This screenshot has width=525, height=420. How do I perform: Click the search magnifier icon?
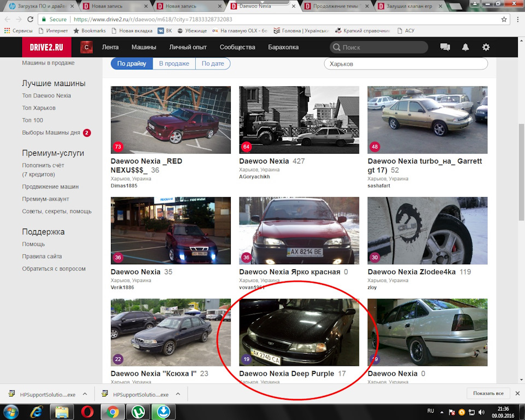tap(336, 47)
